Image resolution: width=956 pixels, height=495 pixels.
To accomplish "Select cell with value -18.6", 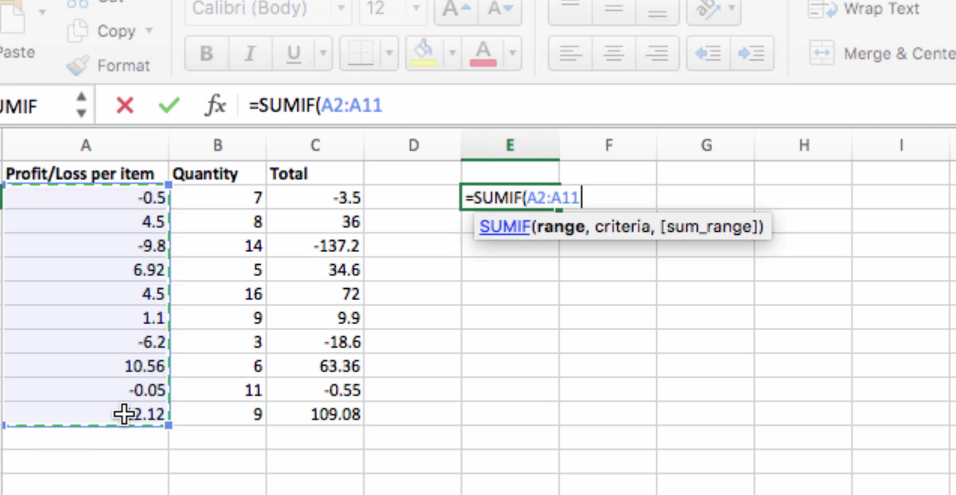I will (315, 342).
